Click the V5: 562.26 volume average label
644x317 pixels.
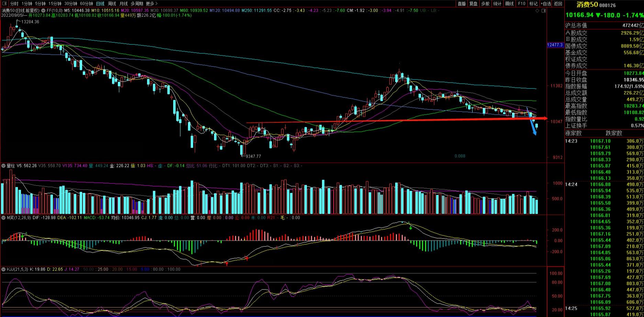point(26,166)
